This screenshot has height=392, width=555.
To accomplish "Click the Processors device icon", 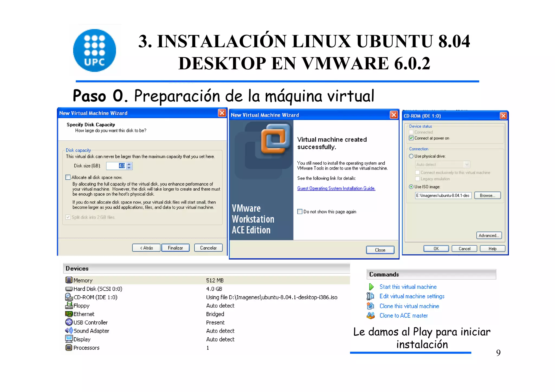I will [69, 347].
